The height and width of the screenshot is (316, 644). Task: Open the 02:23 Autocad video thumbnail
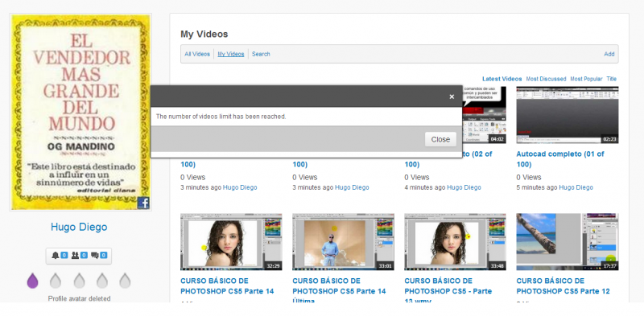(x=568, y=115)
